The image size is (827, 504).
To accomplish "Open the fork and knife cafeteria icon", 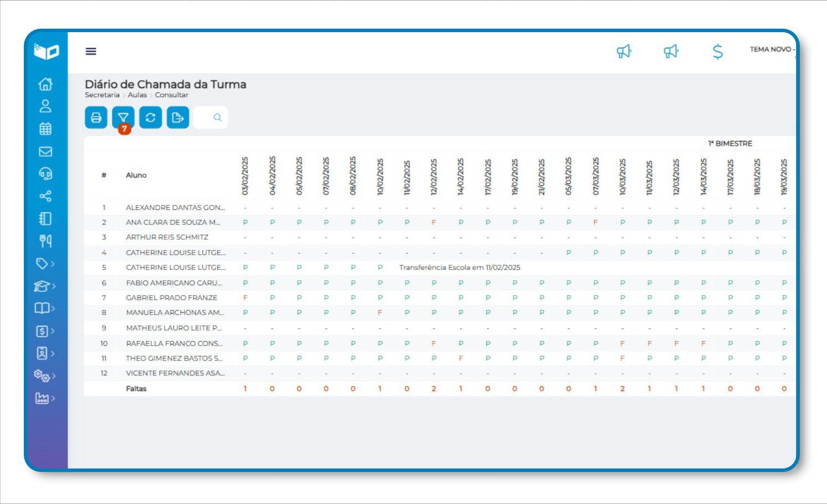I will click(x=45, y=241).
